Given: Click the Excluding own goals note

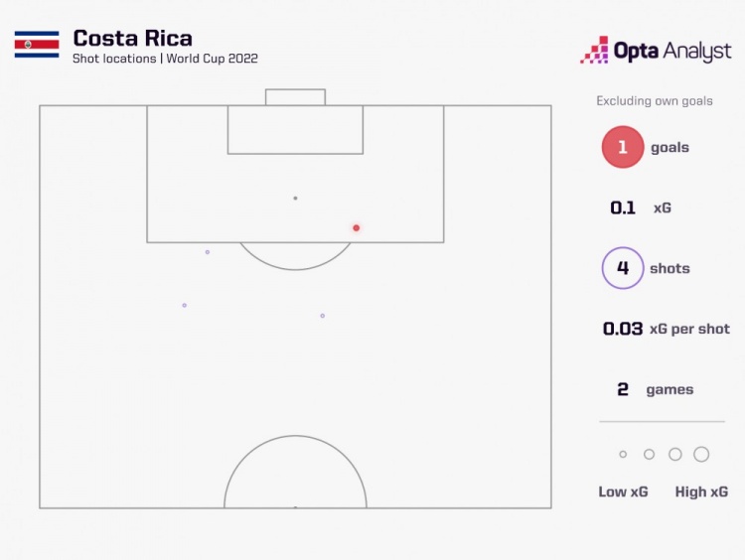Looking at the screenshot, I should (x=655, y=100).
